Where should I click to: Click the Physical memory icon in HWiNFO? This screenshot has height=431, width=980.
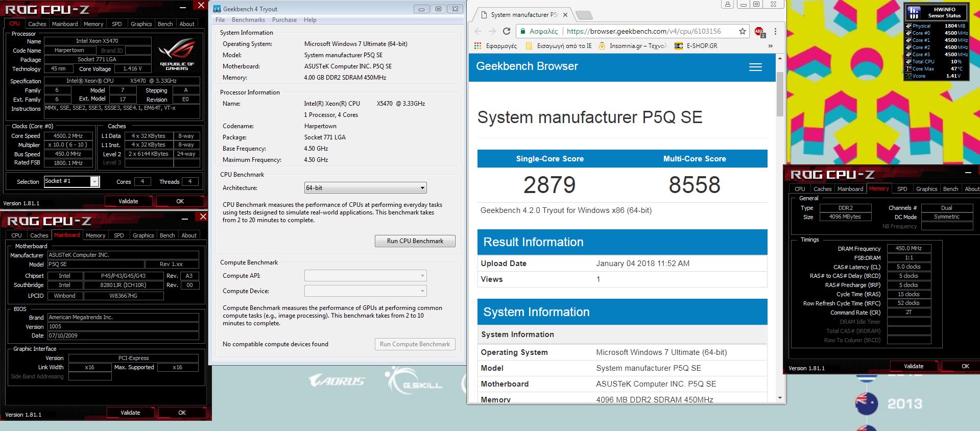click(909, 26)
